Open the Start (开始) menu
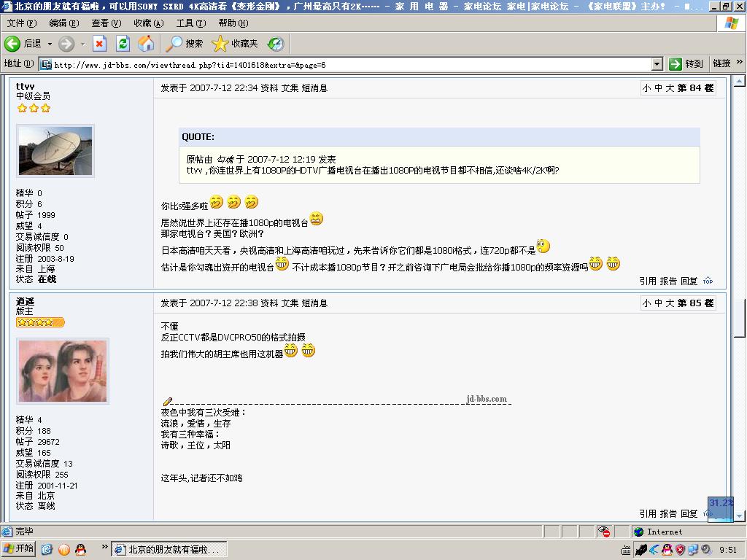747x560 pixels. click(18, 549)
